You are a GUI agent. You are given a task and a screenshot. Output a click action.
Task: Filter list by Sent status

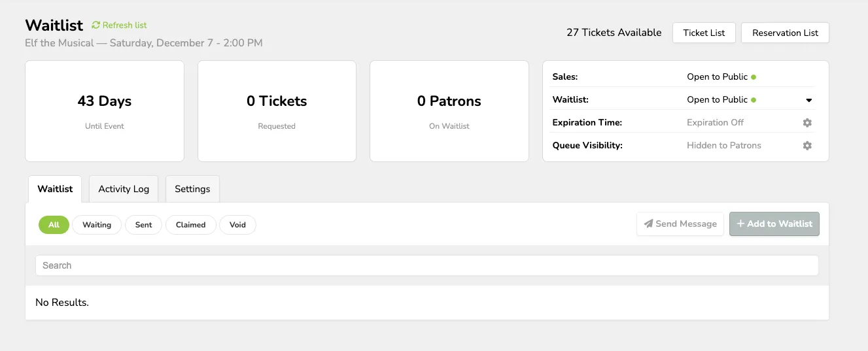144,225
